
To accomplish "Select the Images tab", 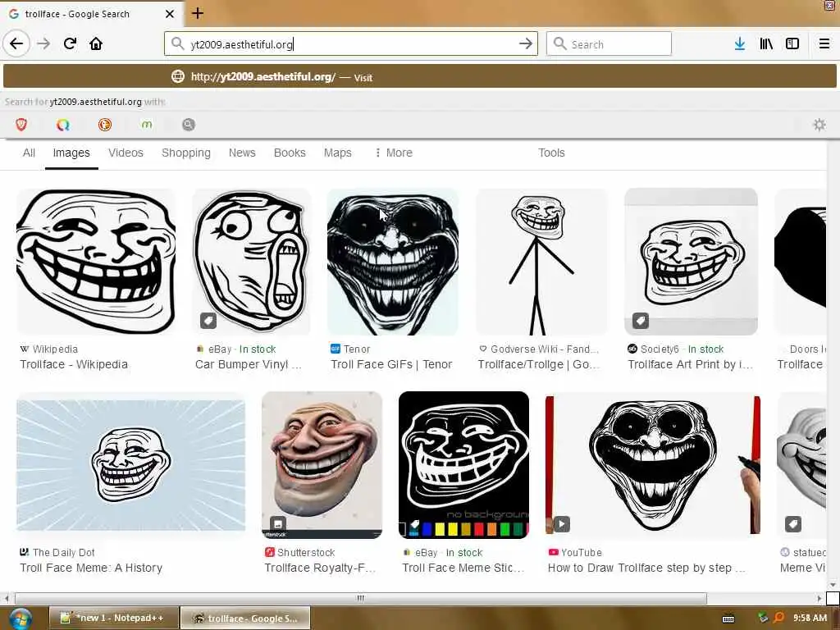I will tap(71, 153).
